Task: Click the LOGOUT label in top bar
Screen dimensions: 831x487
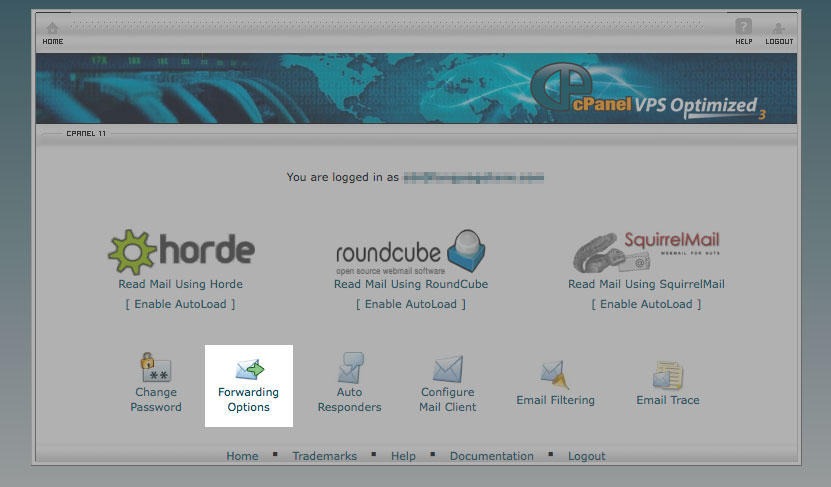Action: 779,41
